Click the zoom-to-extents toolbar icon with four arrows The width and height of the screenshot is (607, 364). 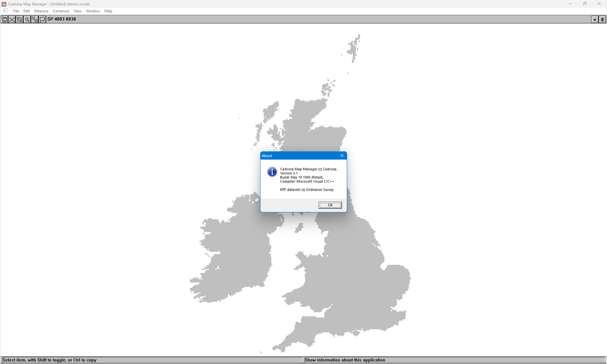point(12,19)
